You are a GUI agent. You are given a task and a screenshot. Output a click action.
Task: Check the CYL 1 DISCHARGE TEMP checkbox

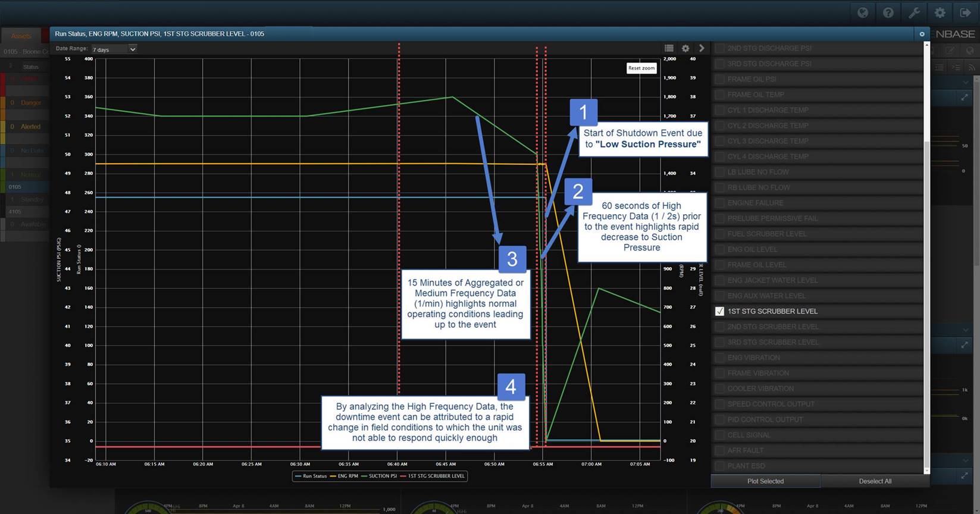tap(719, 110)
